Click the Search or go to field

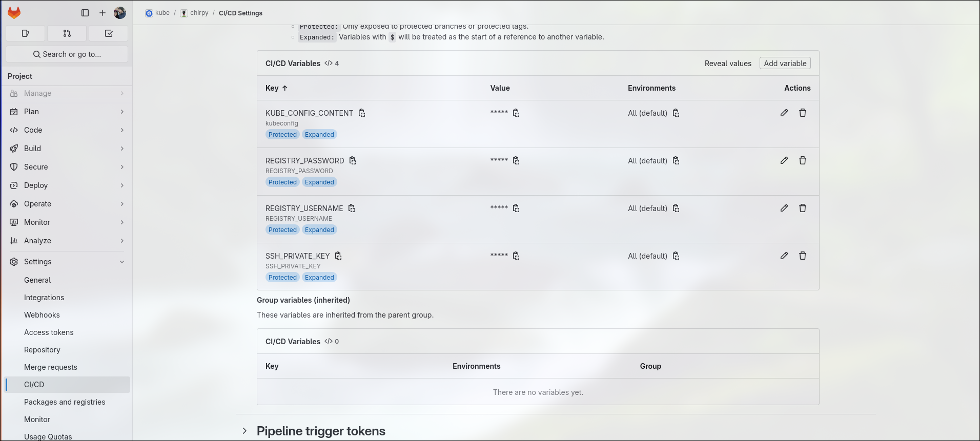67,54
